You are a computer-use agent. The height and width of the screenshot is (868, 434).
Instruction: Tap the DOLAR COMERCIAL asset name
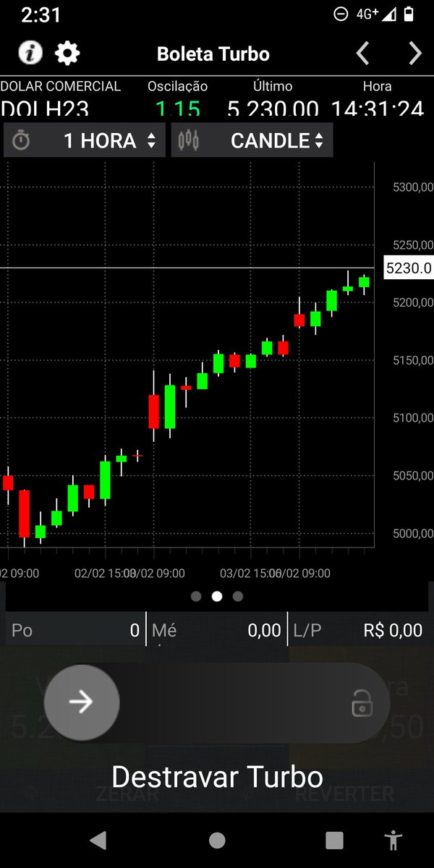(x=61, y=87)
